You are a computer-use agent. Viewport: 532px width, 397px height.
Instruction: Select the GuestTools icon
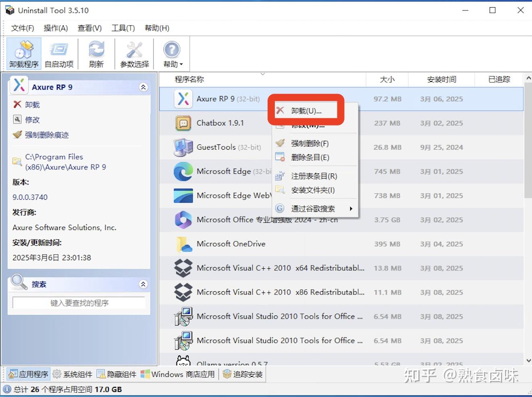click(183, 147)
